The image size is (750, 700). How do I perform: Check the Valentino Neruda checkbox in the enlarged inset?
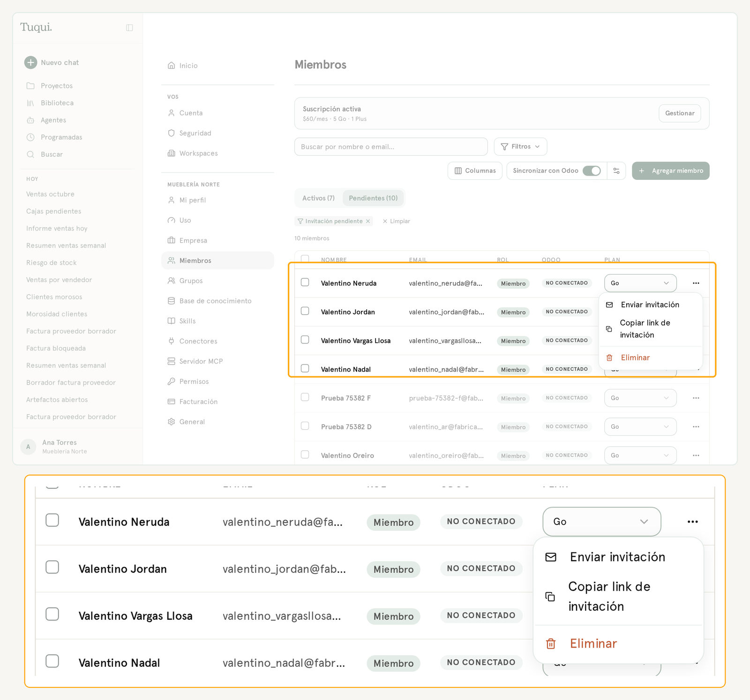pyautogui.click(x=52, y=520)
